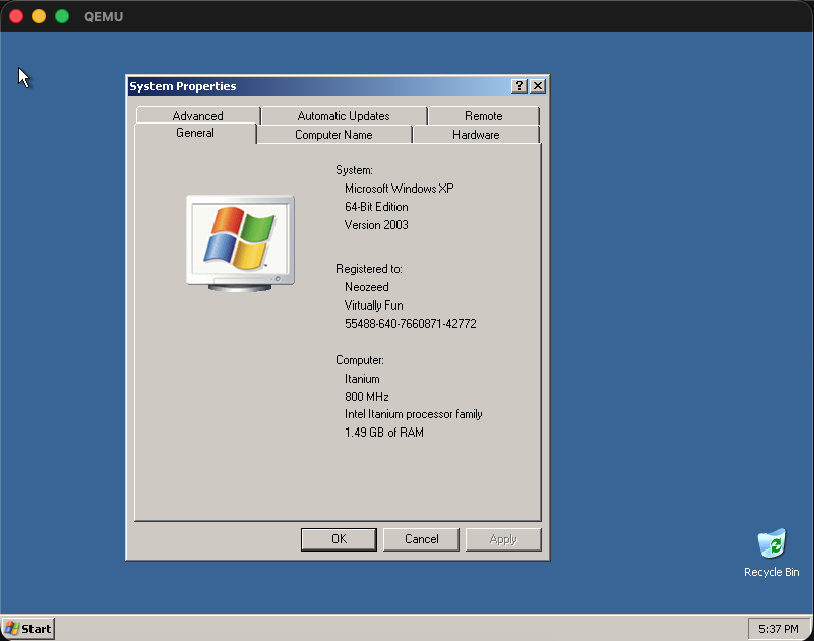
Task: Click the 'Computer:' label
Action: coord(360,360)
